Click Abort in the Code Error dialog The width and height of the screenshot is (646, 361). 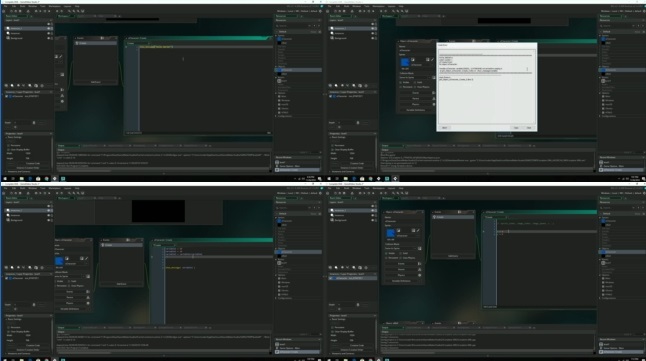coord(444,128)
